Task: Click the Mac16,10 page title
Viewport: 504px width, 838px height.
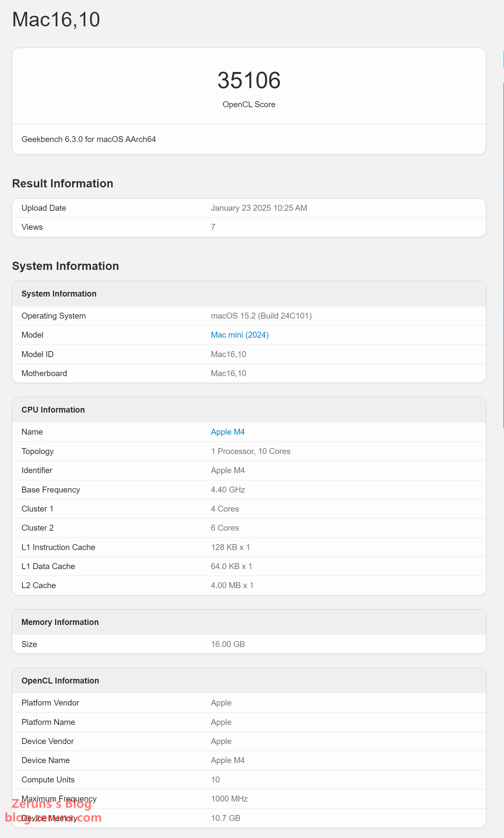Action: pos(56,19)
